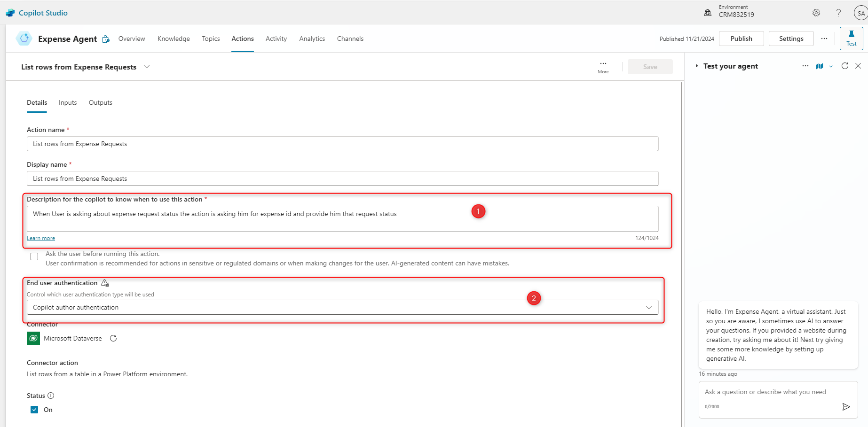Click the settings gear icon in header
Viewport: 868px width, 427px height.
[x=816, y=13]
